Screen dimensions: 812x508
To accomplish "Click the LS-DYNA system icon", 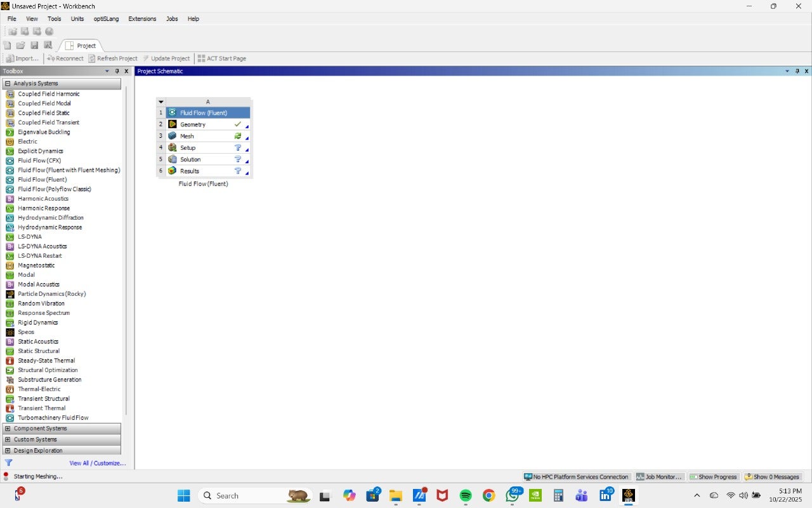I will coord(10,237).
